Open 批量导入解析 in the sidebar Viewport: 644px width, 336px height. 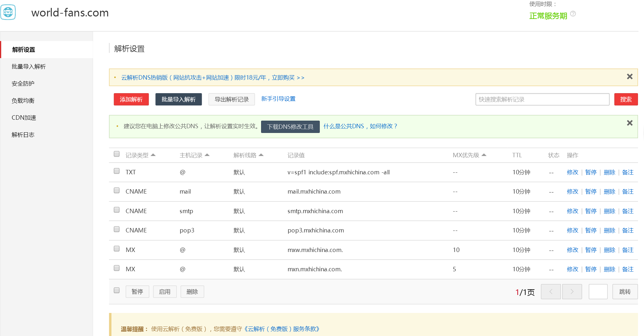[29, 67]
